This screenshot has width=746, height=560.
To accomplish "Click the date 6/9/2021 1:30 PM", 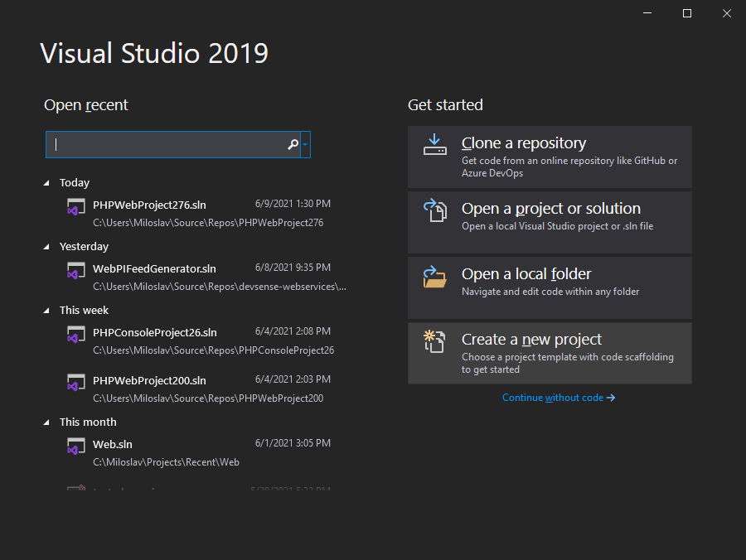I will (293, 204).
